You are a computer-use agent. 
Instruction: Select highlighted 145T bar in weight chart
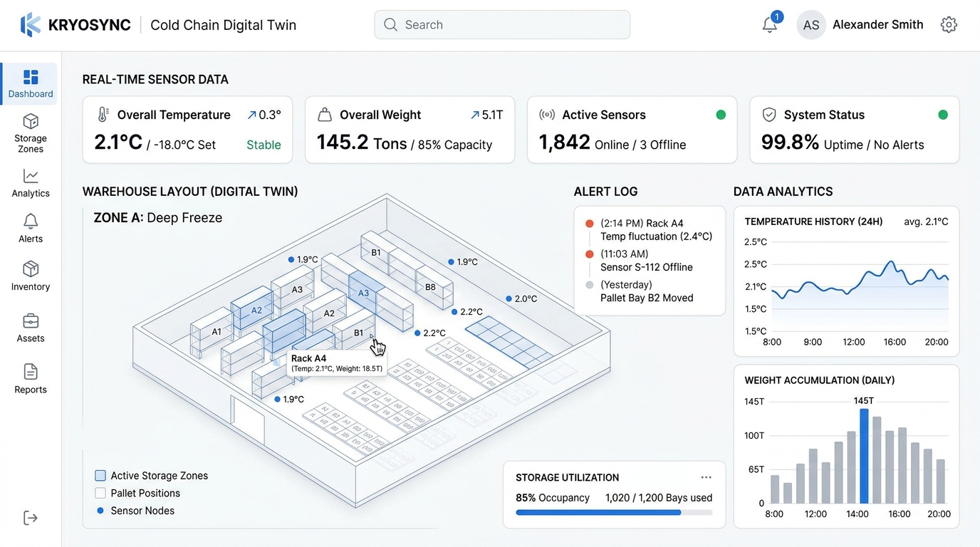pos(864,456)
